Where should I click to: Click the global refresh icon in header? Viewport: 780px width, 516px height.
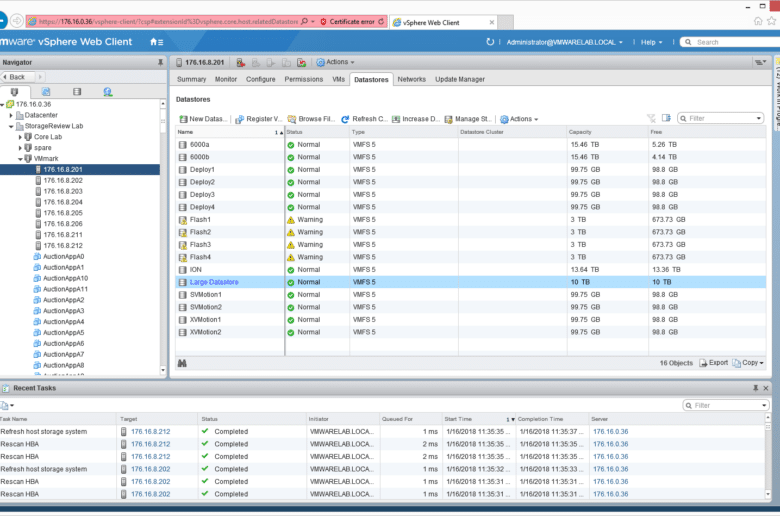(490, 42)
